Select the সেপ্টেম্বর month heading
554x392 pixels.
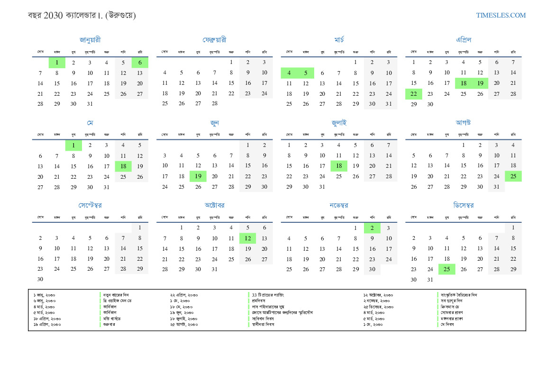coord(90,205)
